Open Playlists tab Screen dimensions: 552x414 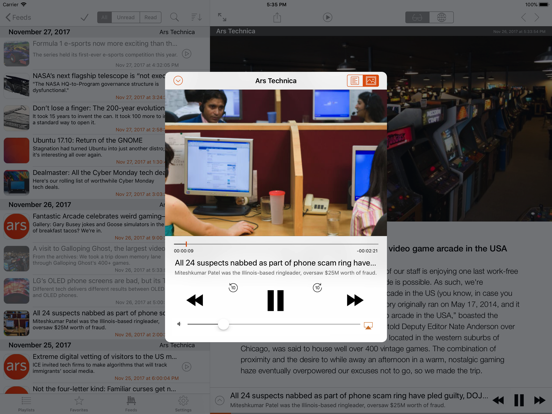[26, 404]
